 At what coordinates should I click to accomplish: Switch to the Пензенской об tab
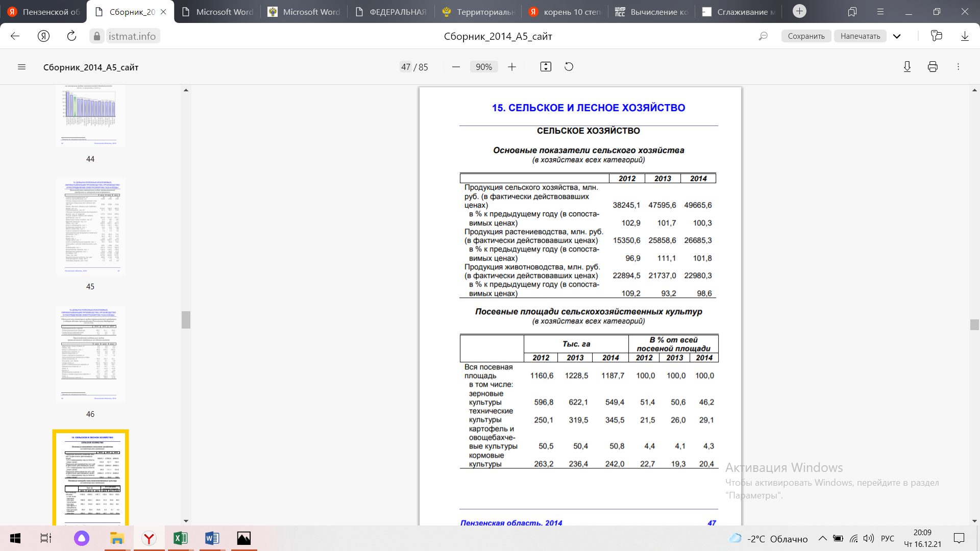43,12
